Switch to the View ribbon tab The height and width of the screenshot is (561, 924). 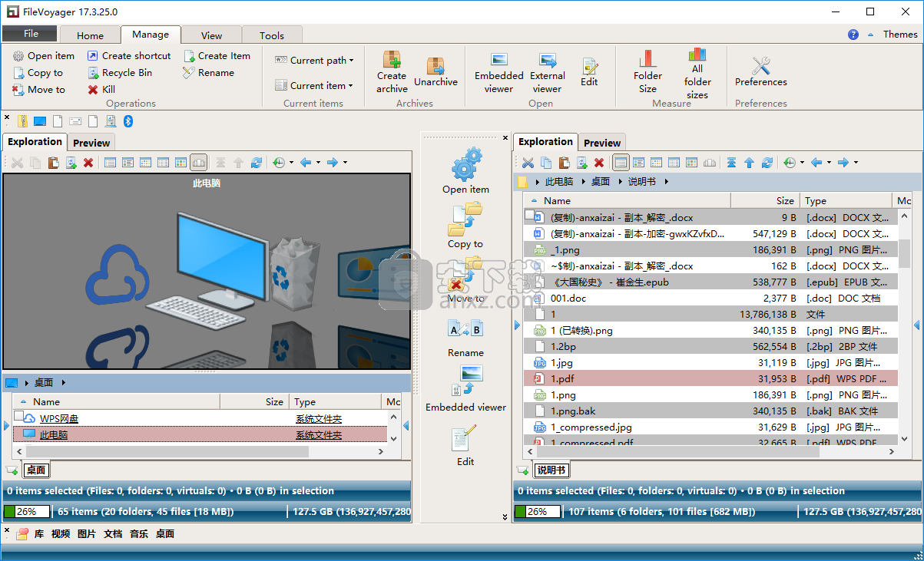211,35
